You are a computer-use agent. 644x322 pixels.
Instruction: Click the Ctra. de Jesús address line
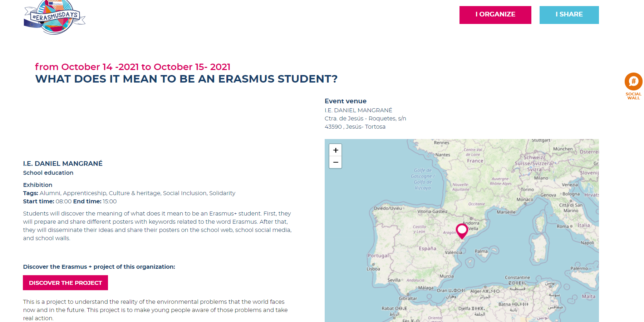(x=365, y=119)
